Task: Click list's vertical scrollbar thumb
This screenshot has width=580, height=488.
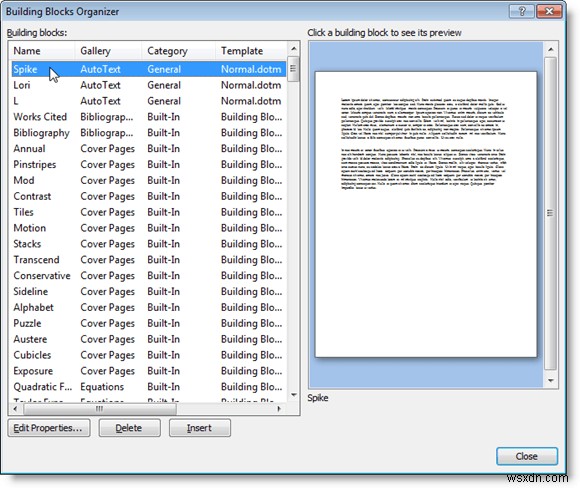Action: click(x=293, y=69)
